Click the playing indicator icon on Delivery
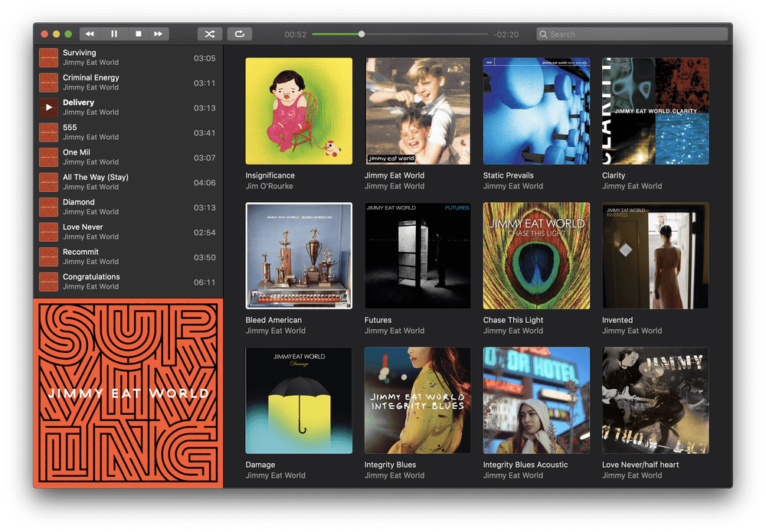 (48, 107)
